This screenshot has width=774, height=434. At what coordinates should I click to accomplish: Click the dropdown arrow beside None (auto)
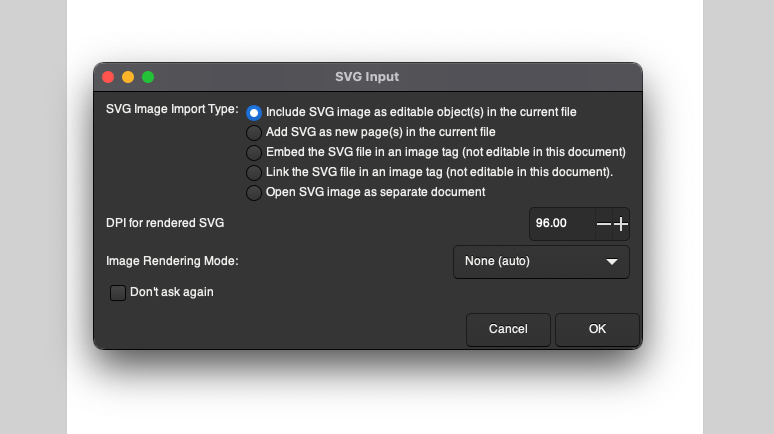(x=612, y=262)
